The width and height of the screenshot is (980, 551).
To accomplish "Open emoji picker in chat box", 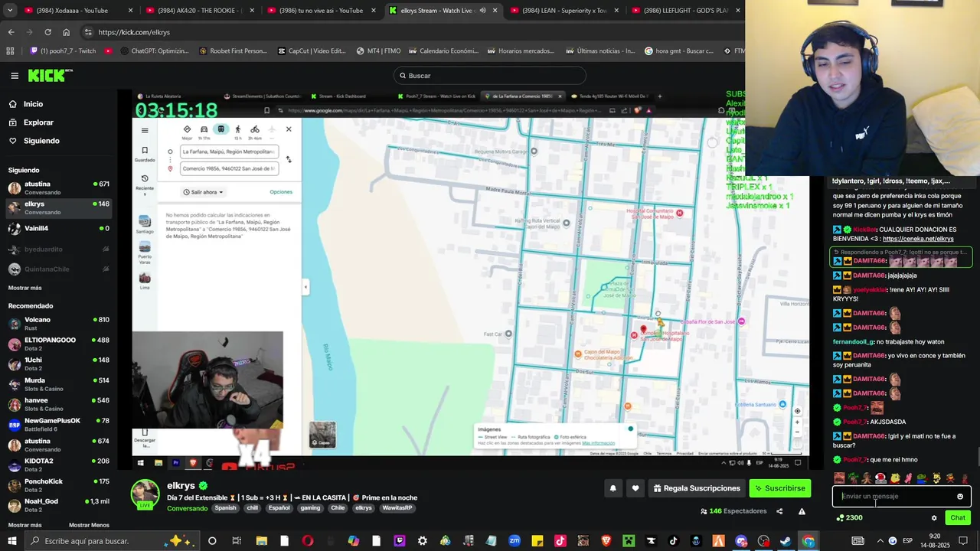I will [960, 496].
